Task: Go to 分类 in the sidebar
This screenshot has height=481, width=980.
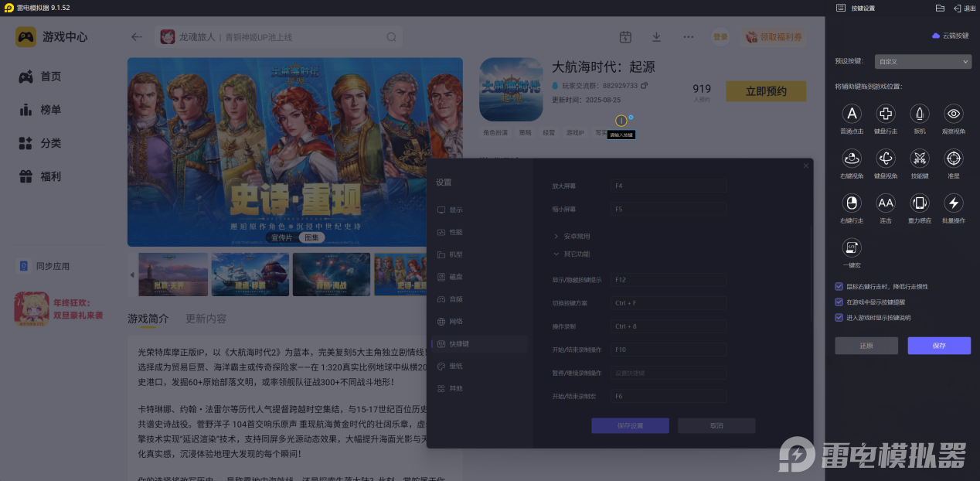Action: coord(40,143)
